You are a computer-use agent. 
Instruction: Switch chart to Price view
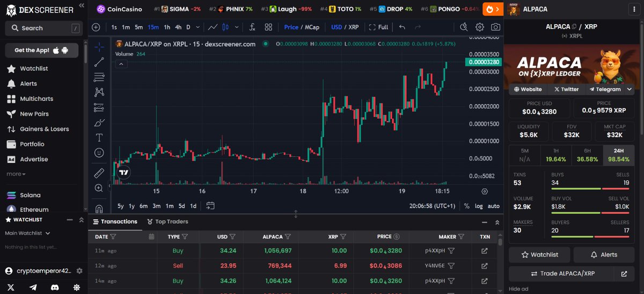click(291, 27)
